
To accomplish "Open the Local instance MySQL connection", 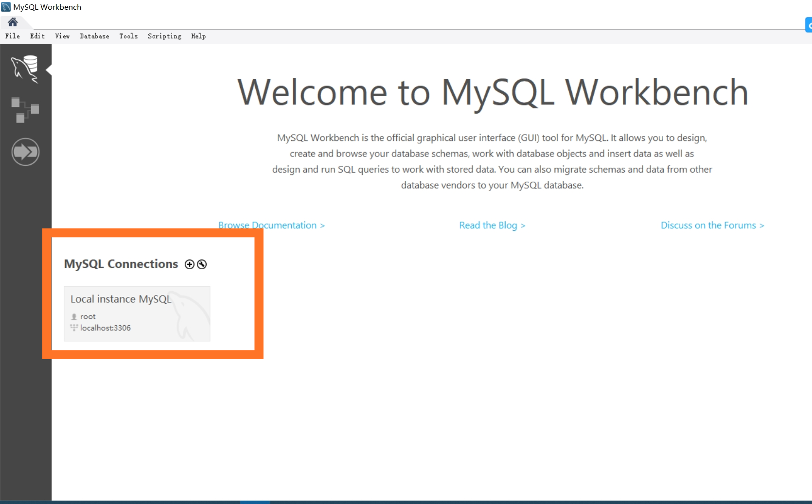I will [137, 313].
